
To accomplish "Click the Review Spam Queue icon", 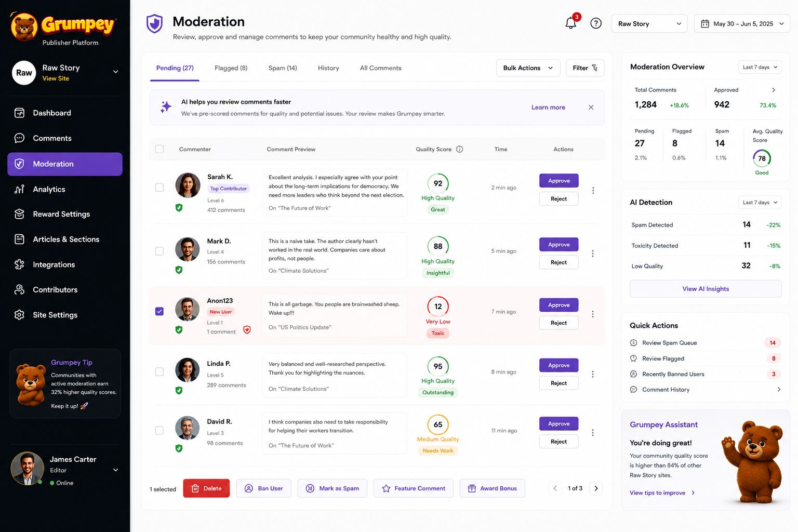I will tap(633, 343).
